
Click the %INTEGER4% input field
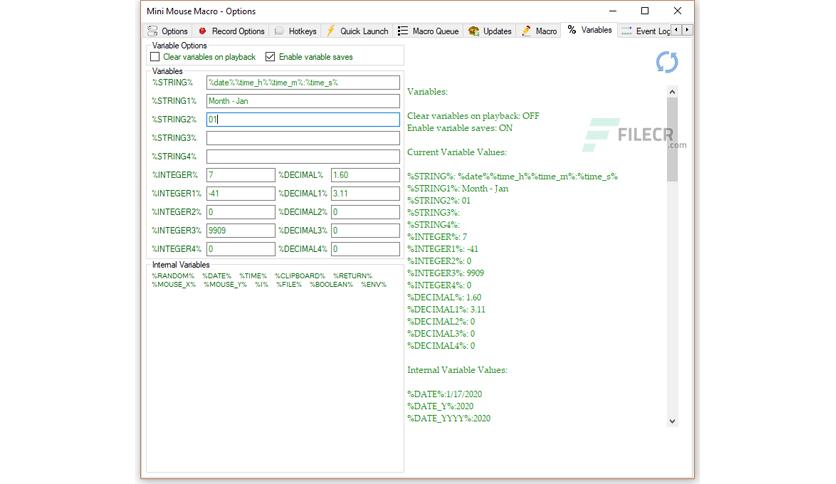[x=240, y=249]
